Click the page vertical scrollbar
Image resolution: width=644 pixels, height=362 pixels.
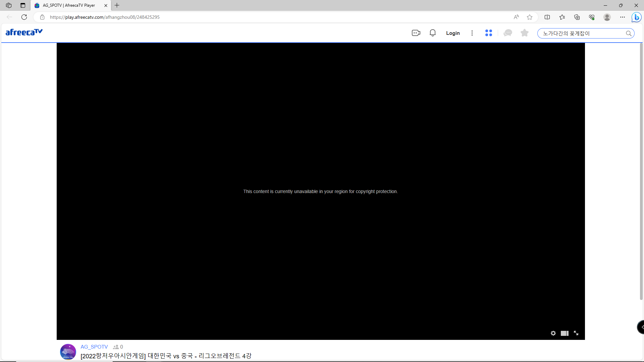click(x=641, y=171)
